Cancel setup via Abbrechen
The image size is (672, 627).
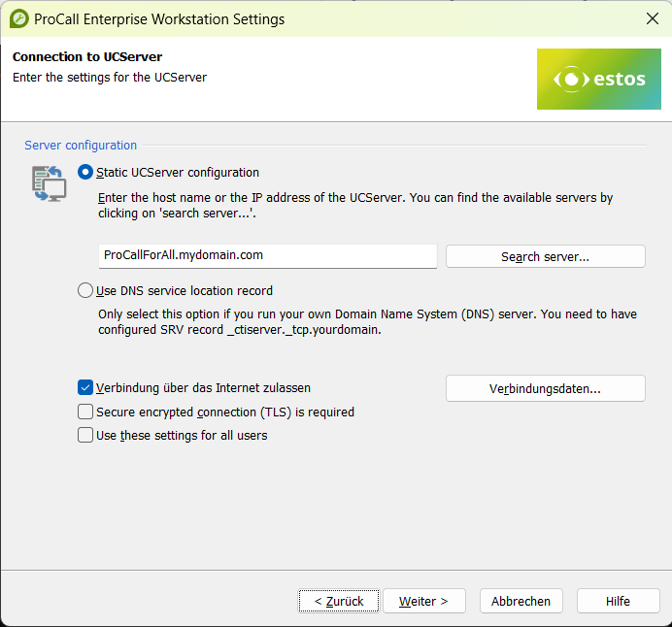pos(521,601)
